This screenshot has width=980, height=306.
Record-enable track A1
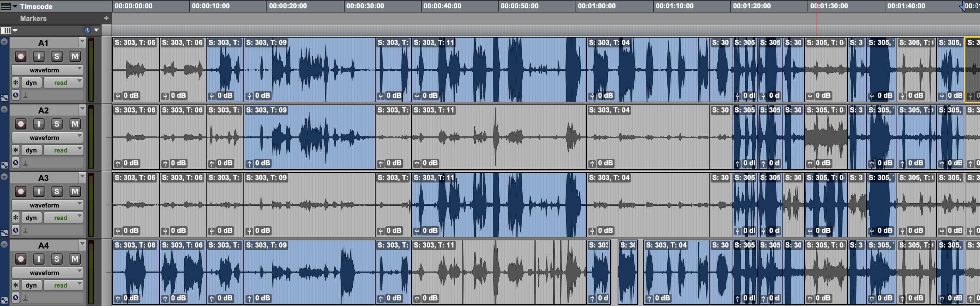pos(21,57)
